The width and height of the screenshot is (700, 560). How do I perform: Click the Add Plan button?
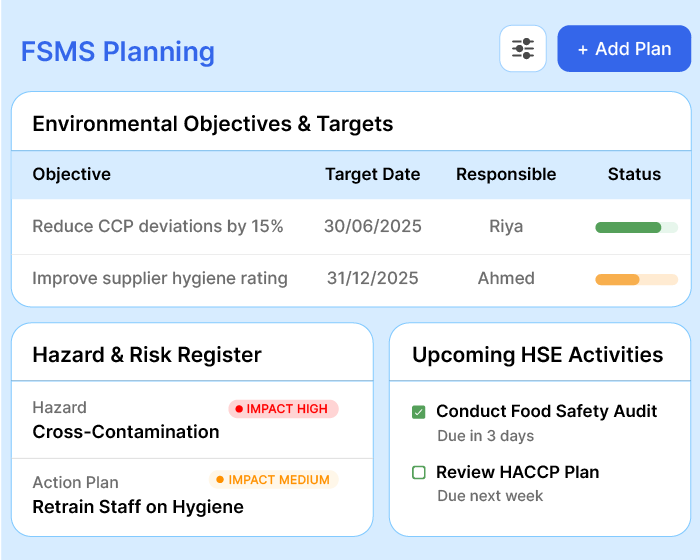pos(624,49)
